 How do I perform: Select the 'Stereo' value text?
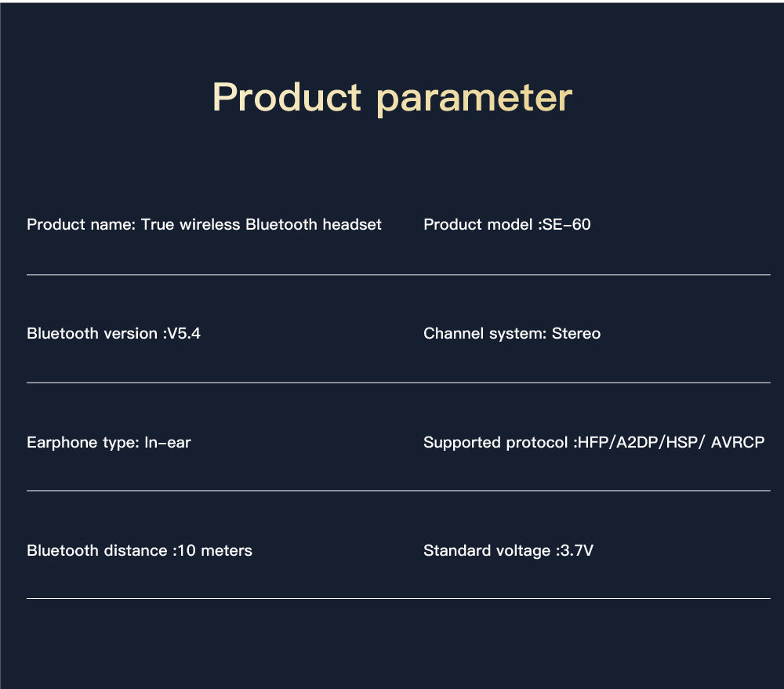(576, 334)
